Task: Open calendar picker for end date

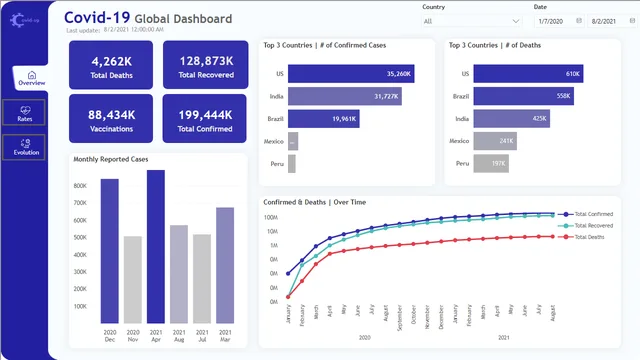Action: (x=632, y=21)
